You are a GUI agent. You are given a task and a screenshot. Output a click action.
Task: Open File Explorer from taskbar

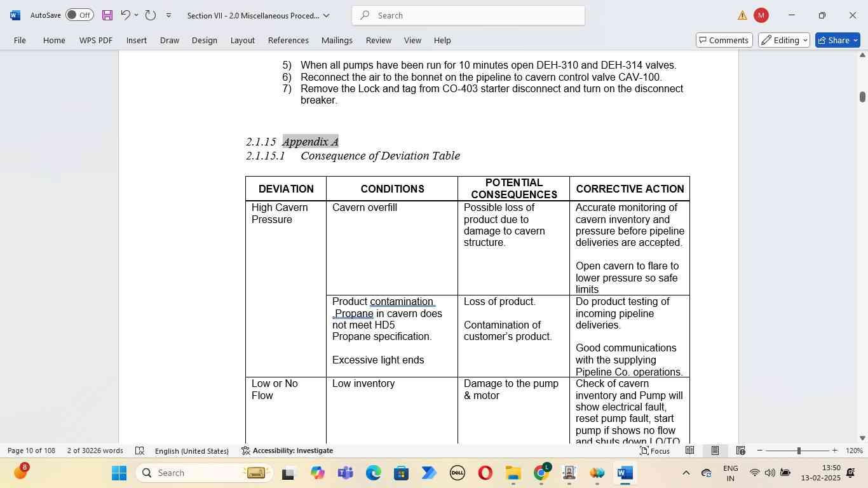tap(513, 473)
